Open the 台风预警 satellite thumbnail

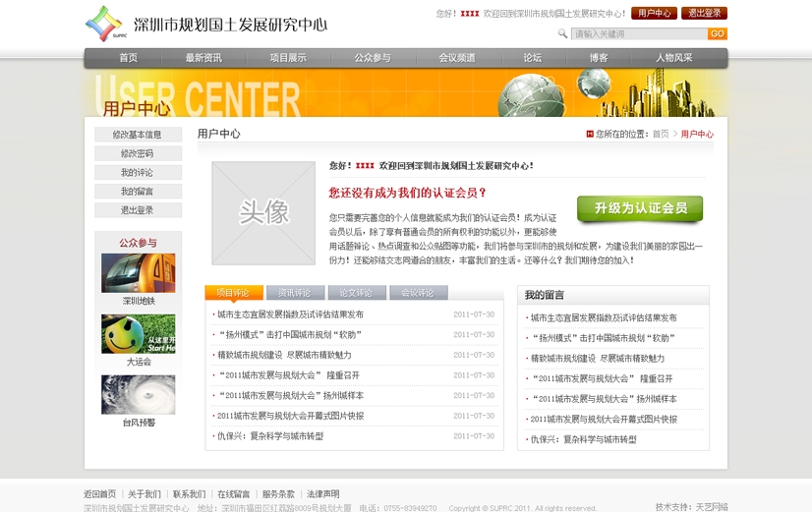[138, 394]
